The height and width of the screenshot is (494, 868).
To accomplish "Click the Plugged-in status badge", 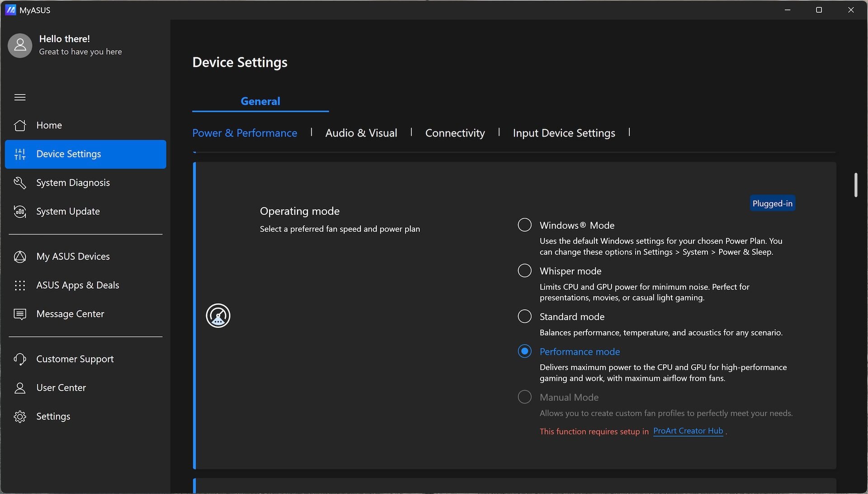I will [772, 203].
